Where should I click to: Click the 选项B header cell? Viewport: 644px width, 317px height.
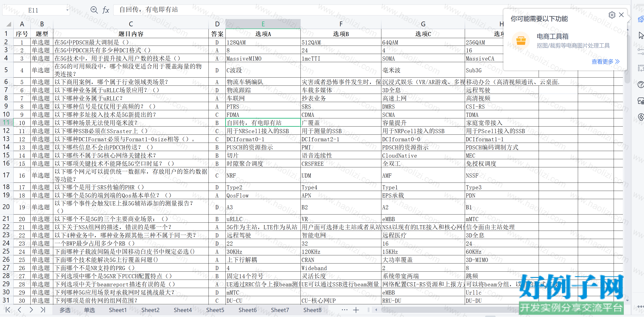pos(341,34)
